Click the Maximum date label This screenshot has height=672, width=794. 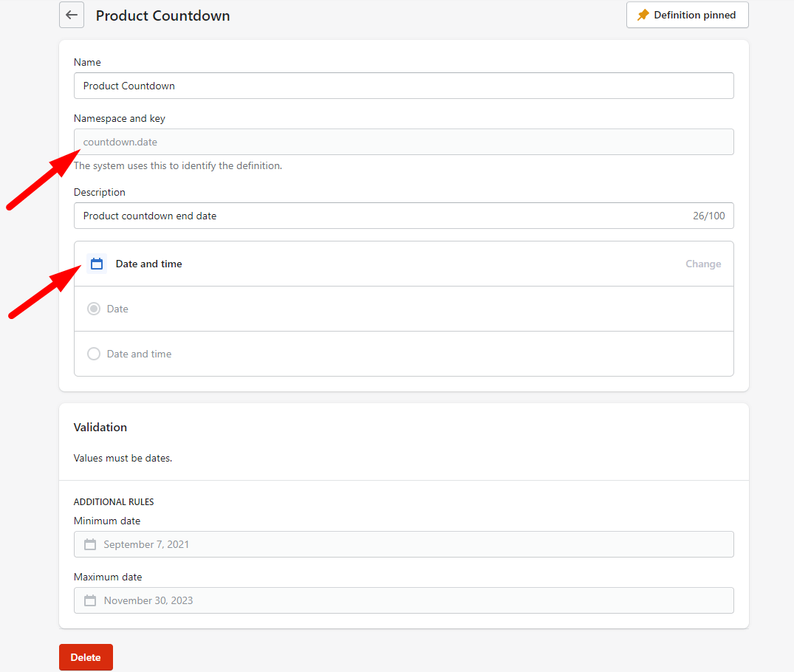(108, 577)
